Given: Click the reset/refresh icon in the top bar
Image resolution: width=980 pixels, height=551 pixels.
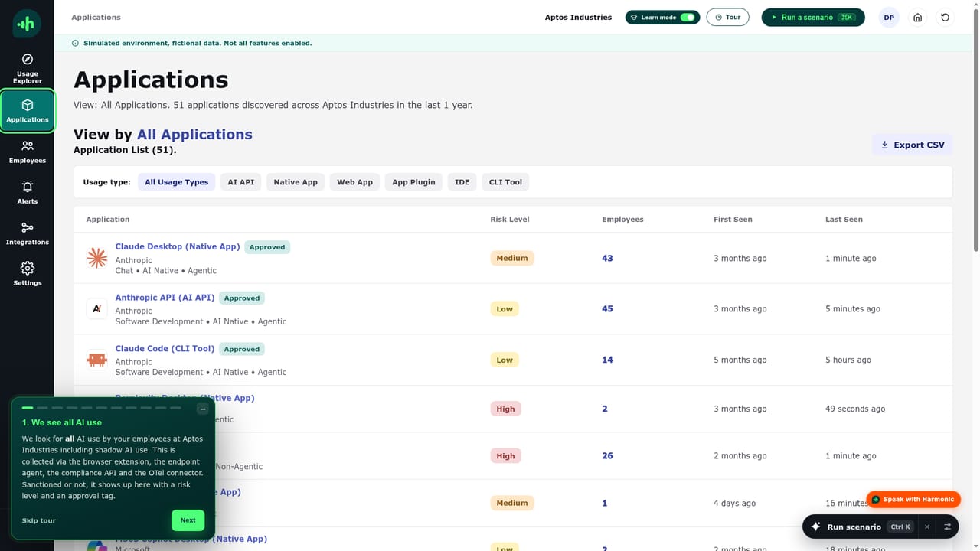Looking at the screenshot, I should click(946, 18).
